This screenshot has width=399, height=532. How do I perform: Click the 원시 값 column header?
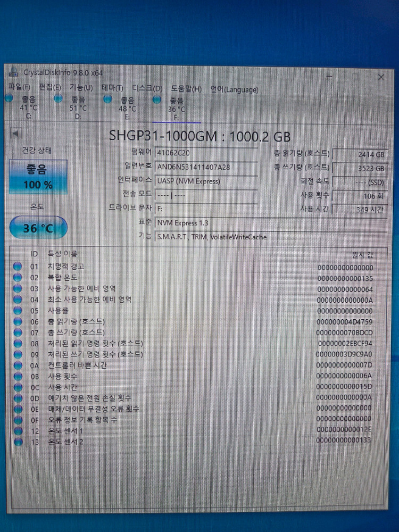coord(362,255)
